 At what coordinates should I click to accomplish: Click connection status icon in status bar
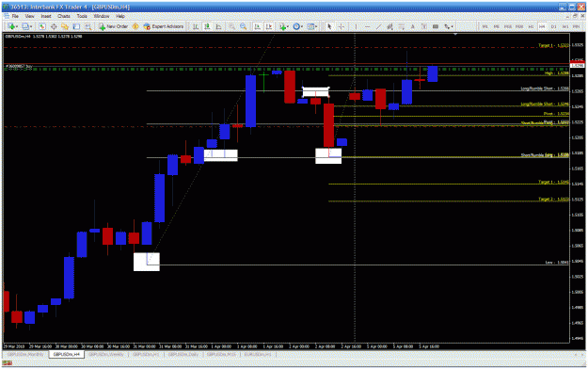click(8, 363)
